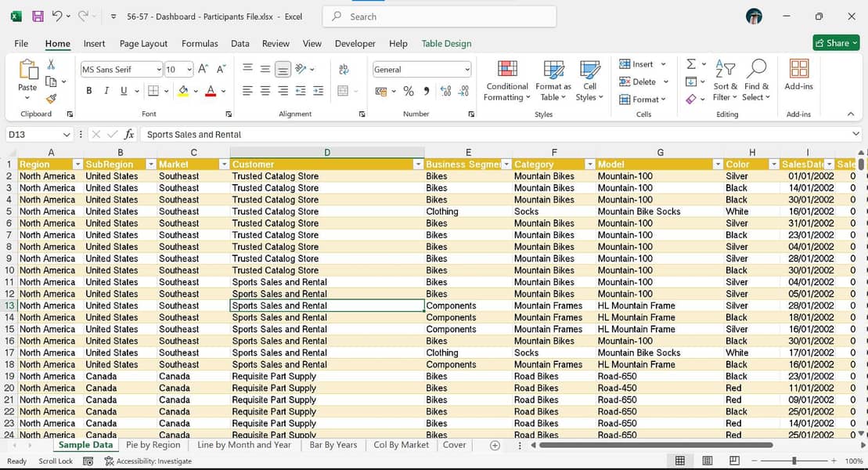Click the Orientation text angle icon
Image resolution: width=868 pixels, height=470 pixels.
(x=301, y=69)
